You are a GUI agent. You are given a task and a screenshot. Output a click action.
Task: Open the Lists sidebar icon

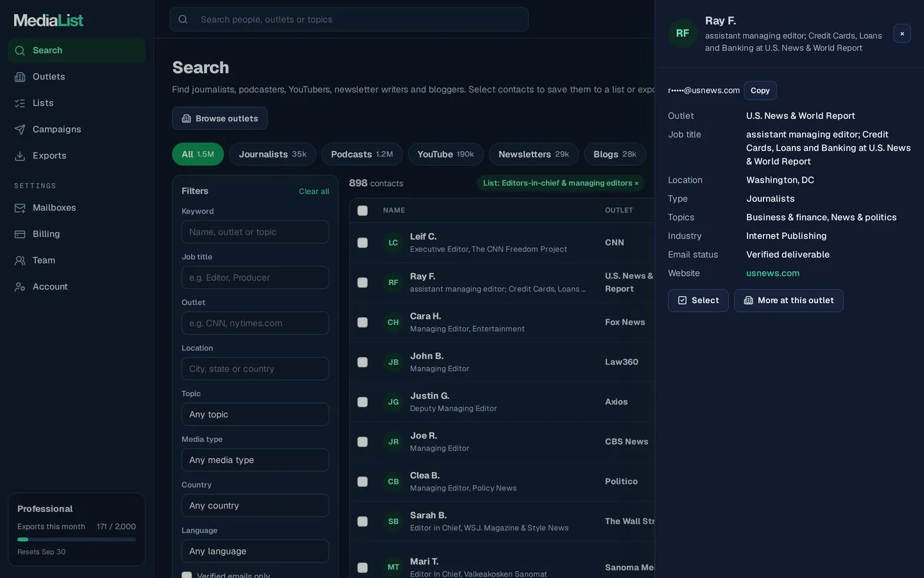(20, 103)
